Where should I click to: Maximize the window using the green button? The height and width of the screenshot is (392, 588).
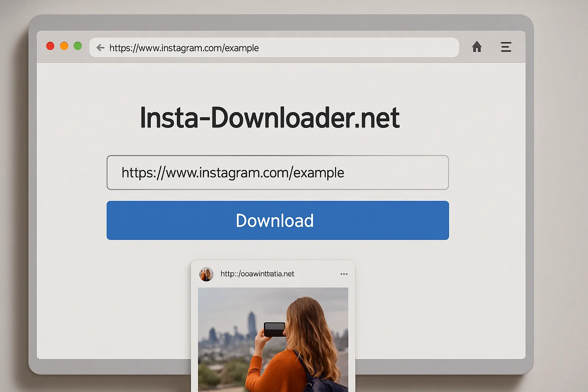[x=78, y=46]
